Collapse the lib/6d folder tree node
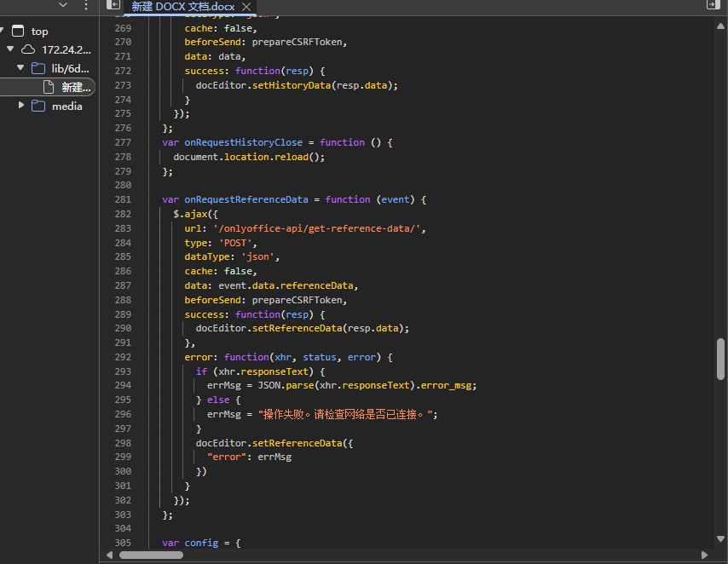This screenshot has width=728, height=564. pyautogui.click(x=21, y=68)
